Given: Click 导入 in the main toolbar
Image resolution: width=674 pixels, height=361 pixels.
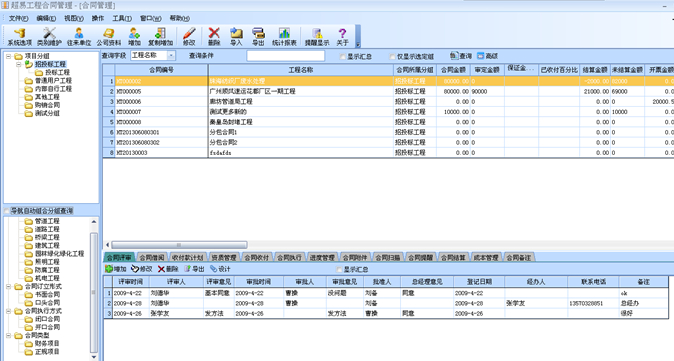Looking at the screenshot, I should click(236, 37).
